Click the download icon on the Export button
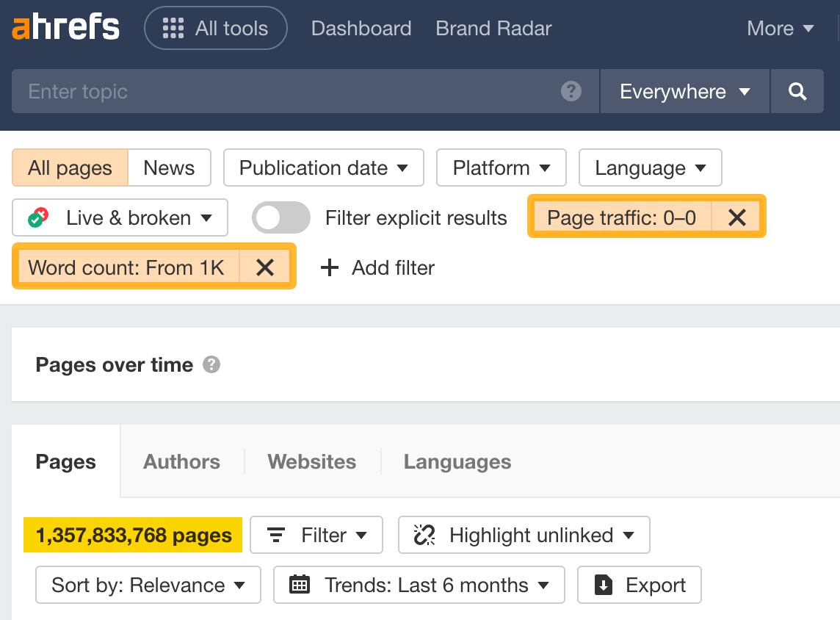840x620 pixels. coord(603,585)
